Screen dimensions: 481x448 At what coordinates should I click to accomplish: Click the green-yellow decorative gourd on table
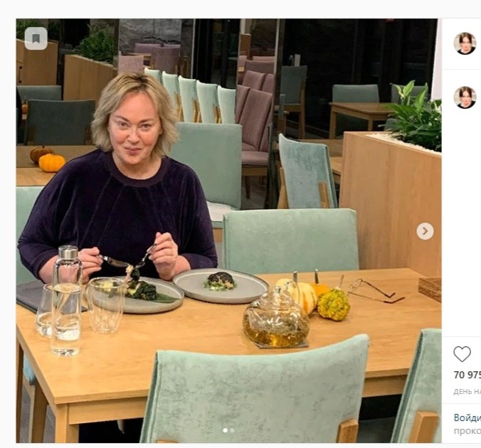334,304
